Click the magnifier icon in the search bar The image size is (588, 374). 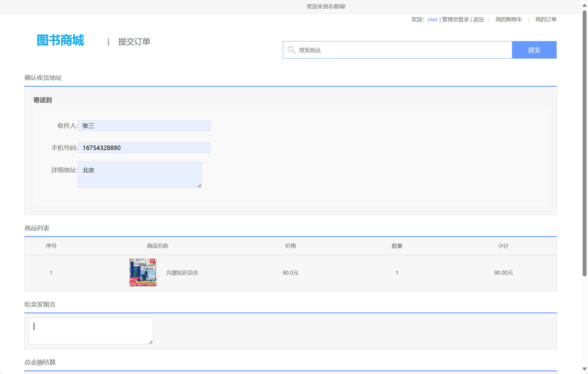(x=291, y=50)
